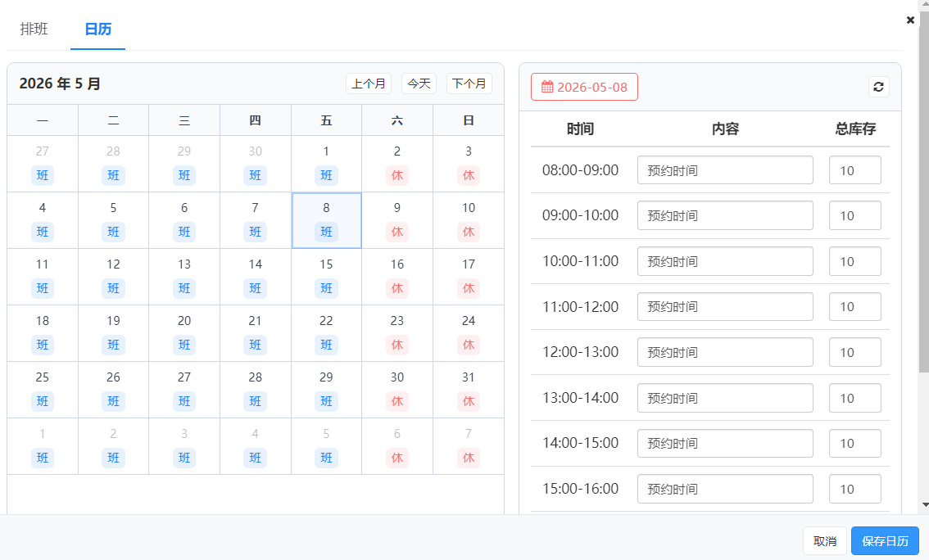Select May 31 calendar day
This screenshot has width=929, height=560.
[x=469, y=390]
